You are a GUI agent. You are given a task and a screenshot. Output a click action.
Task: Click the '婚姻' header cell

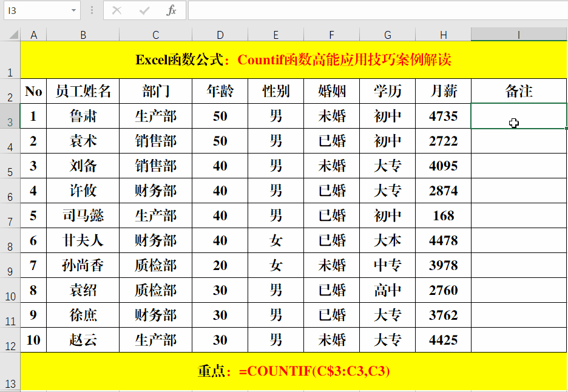click(x=331, y=91)
